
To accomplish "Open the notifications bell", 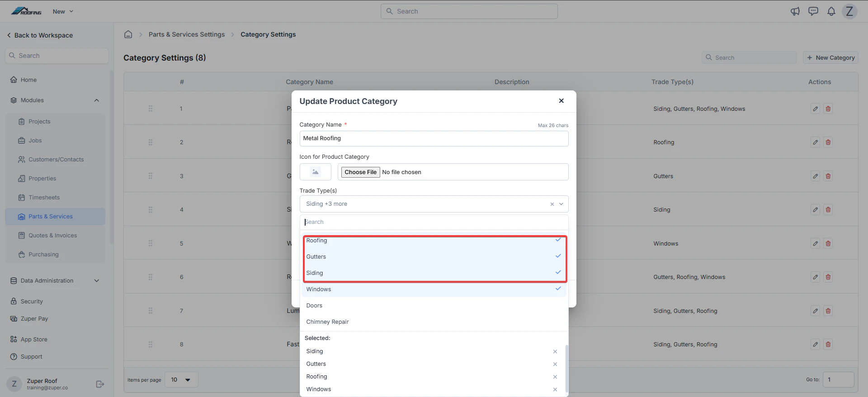I will click(x=831, y=11).
